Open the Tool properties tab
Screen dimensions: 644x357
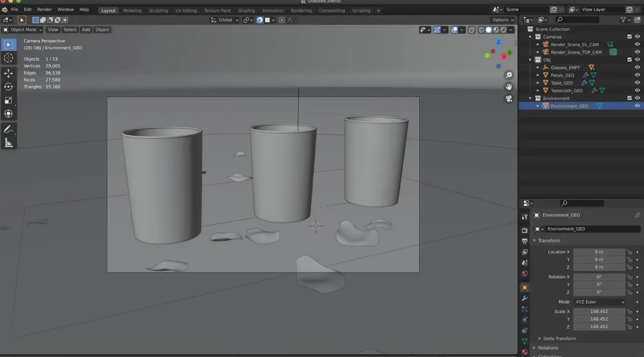tap(525, 217)
